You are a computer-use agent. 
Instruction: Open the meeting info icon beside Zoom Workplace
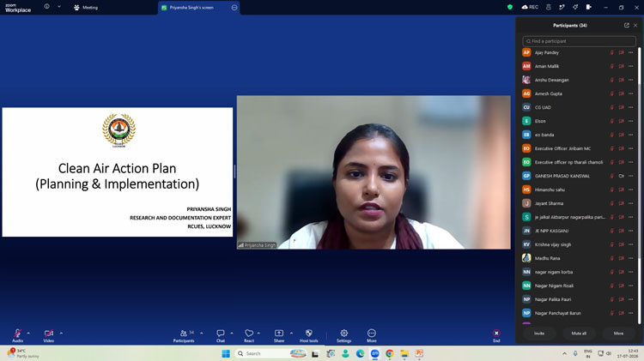point(47,7)
